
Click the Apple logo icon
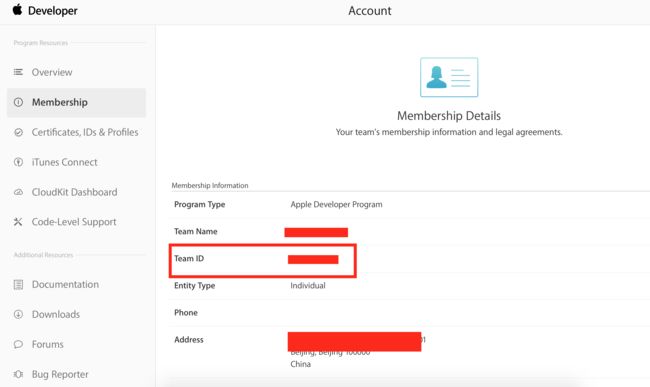tap(17, 10)
